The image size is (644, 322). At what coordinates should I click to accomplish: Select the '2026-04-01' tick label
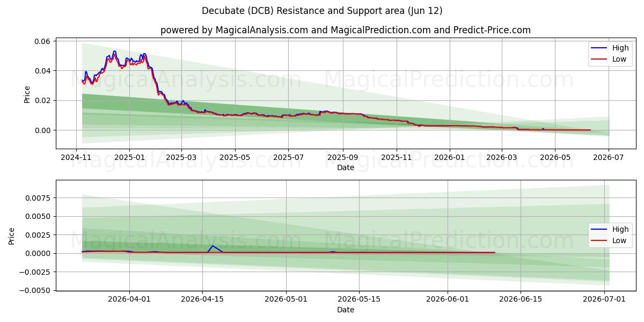pos(129,300)
